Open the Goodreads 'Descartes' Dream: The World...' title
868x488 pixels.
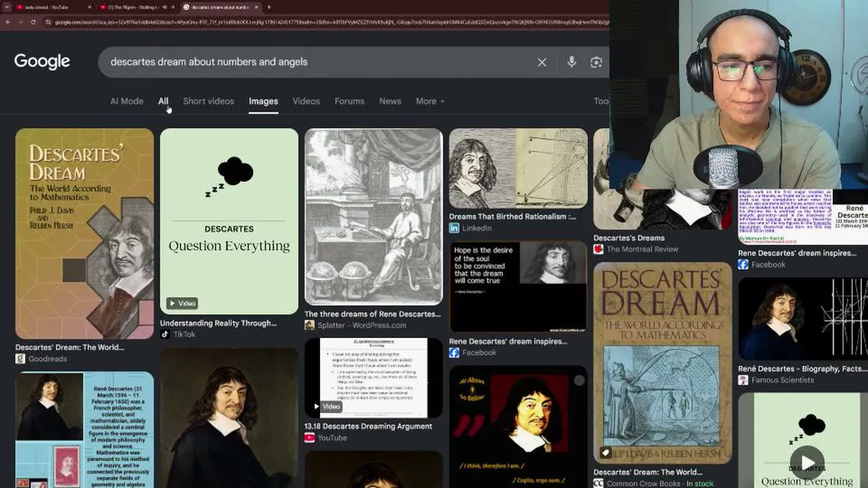point(70,347)
